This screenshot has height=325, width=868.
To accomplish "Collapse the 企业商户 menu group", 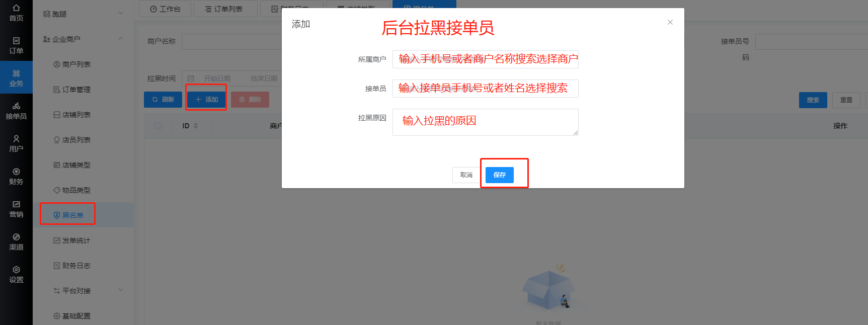I will point(84,39).
